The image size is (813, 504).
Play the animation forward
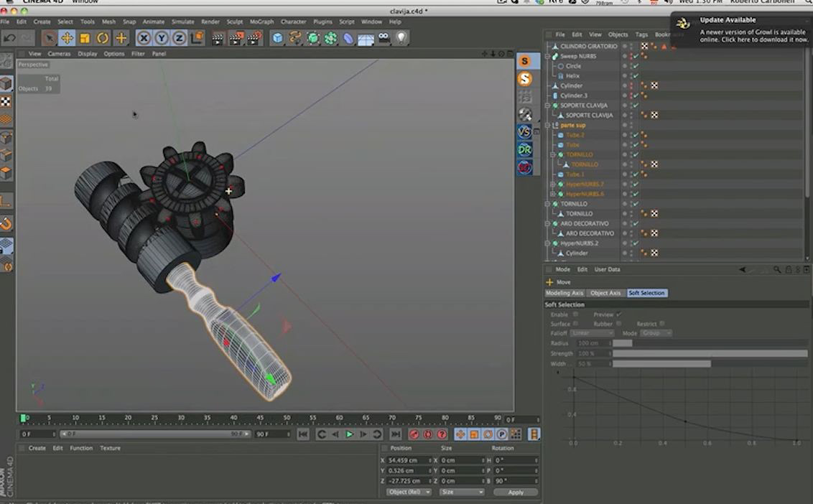tap(349, 434)
